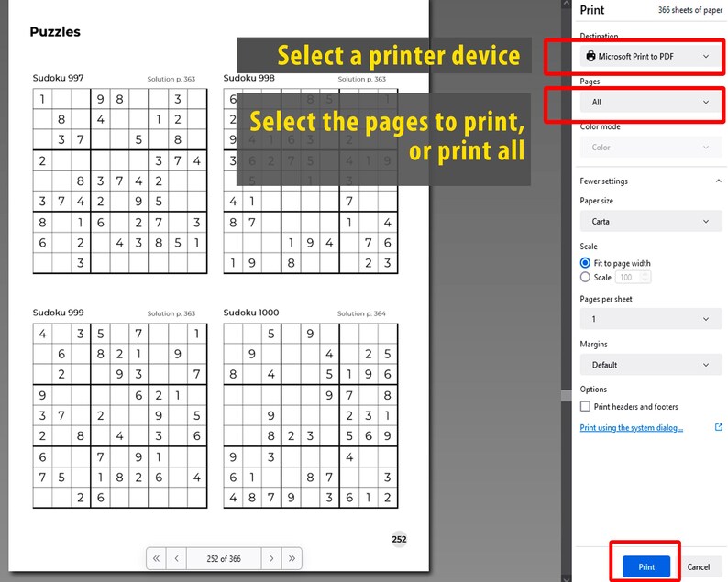Click the Sudoku 999 puzzle title

pyautogui.click(x=58, y=313)
